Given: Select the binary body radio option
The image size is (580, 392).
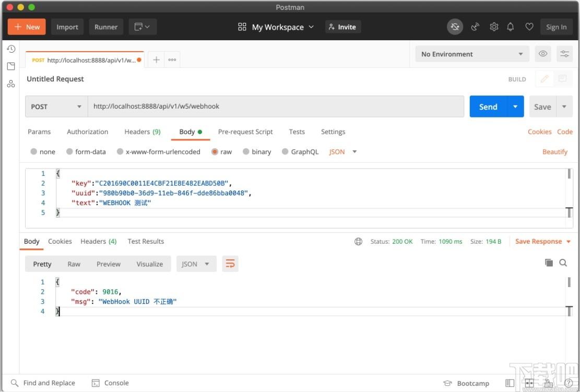Looking at the screenshot, I should [246, 151].
